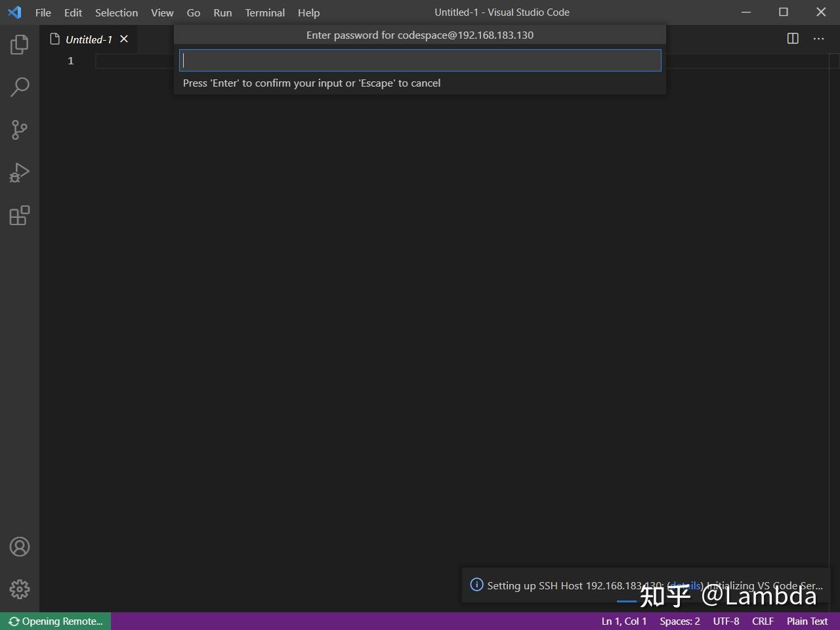The image size is (840, 630).
Task: Open the Search panel
Action: (x=19, y=87)
